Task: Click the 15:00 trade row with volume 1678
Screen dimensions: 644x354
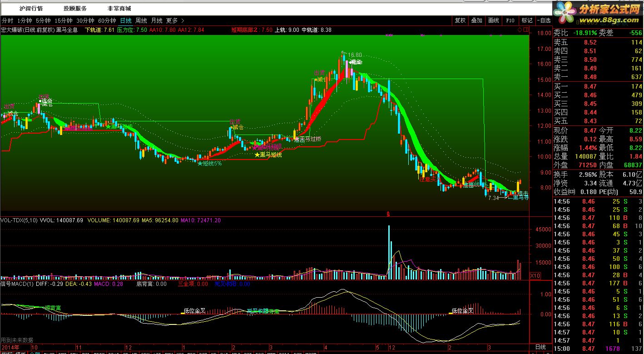Action: coord(598,349)
